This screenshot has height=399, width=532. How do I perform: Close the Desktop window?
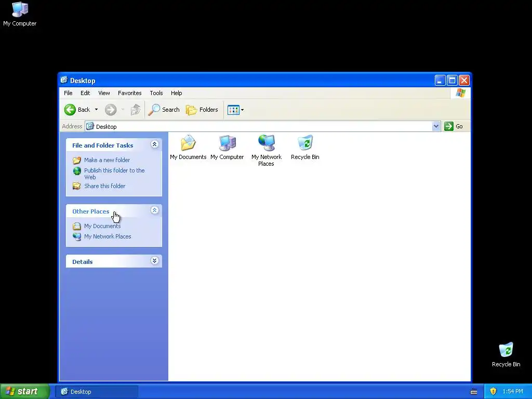464,81
